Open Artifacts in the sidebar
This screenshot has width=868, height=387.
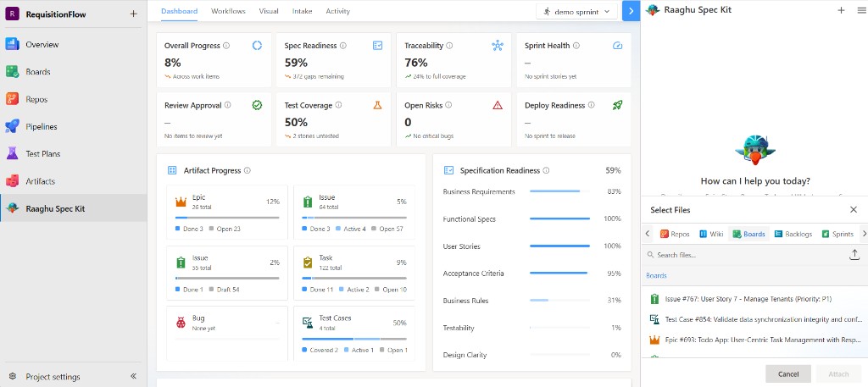coord(73,181)
